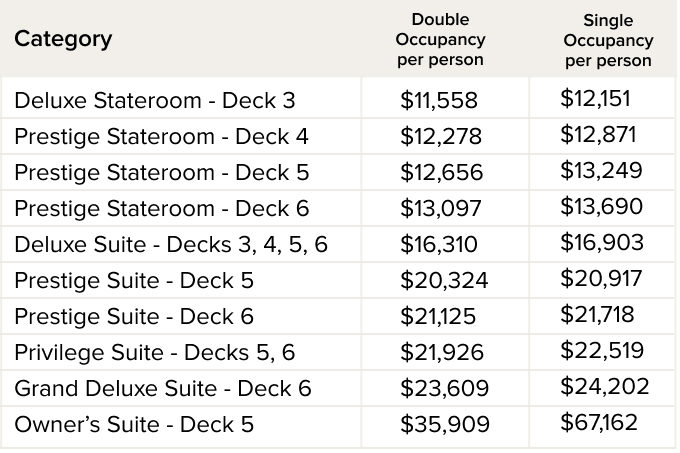Screen dimensions: 680x453
Task: Click Single Occupancy per person header
Action: (608, 41)
